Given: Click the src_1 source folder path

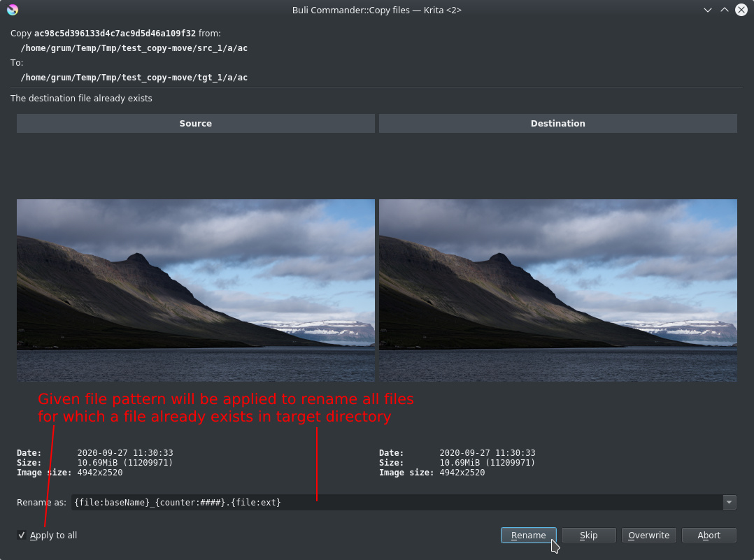Looking at the screenshot, I should click(x=134, y=48).
